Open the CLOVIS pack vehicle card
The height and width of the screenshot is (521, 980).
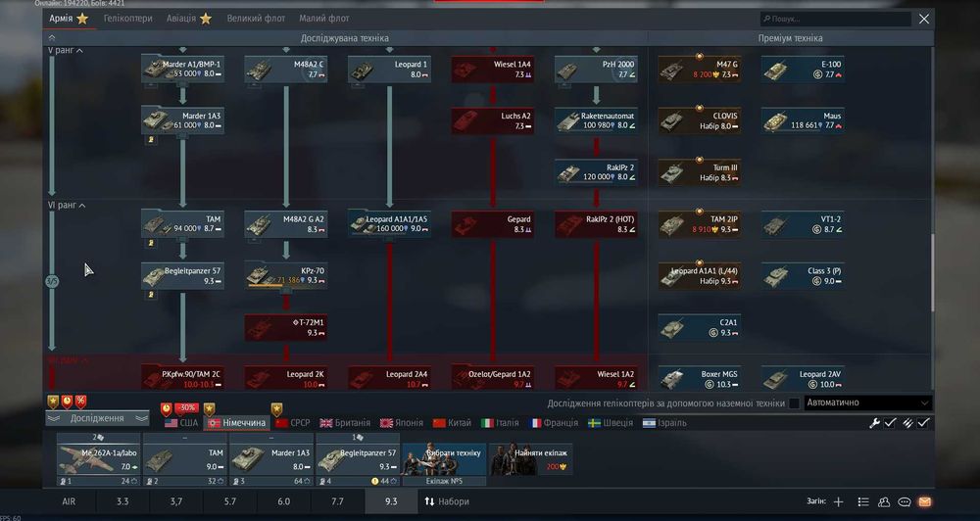tap(700, 120)
